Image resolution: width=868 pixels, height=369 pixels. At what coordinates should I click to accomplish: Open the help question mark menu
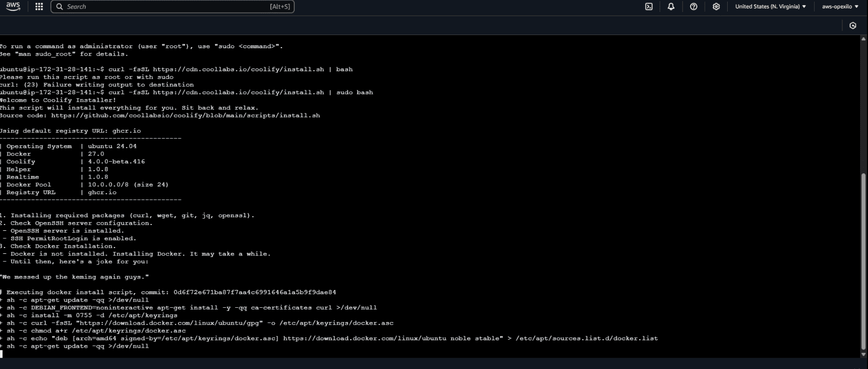tap(694, 7)
